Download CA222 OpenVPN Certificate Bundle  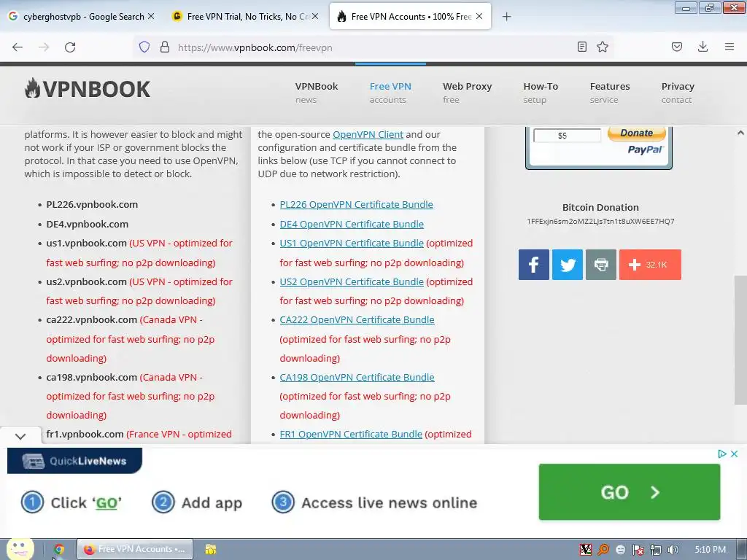pyautogui.click(x=357, y=319)
